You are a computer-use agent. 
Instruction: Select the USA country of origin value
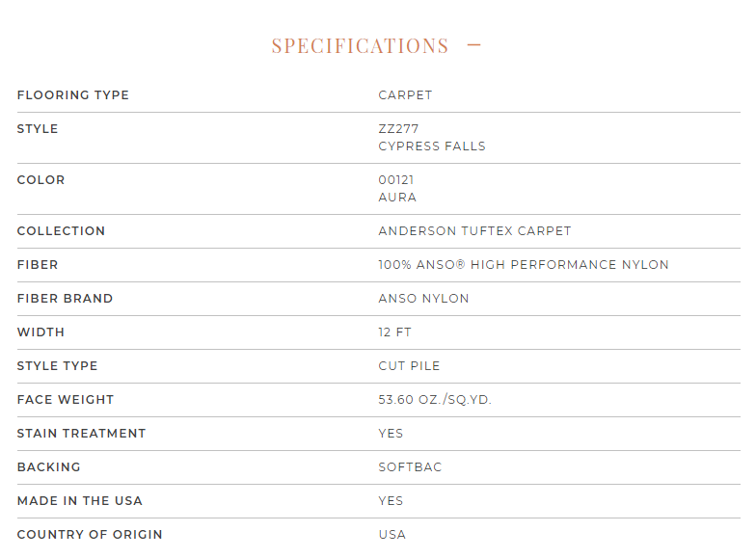pos(391,534)
